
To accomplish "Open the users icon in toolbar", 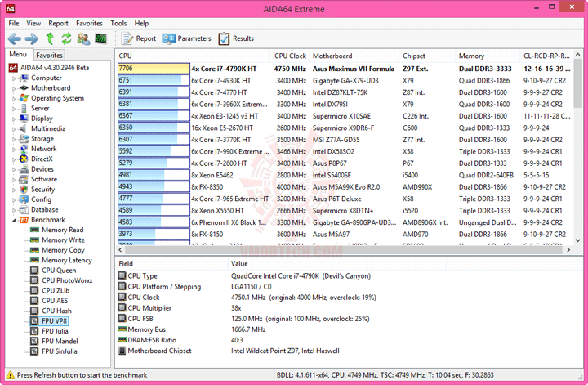I will point(83,38).
